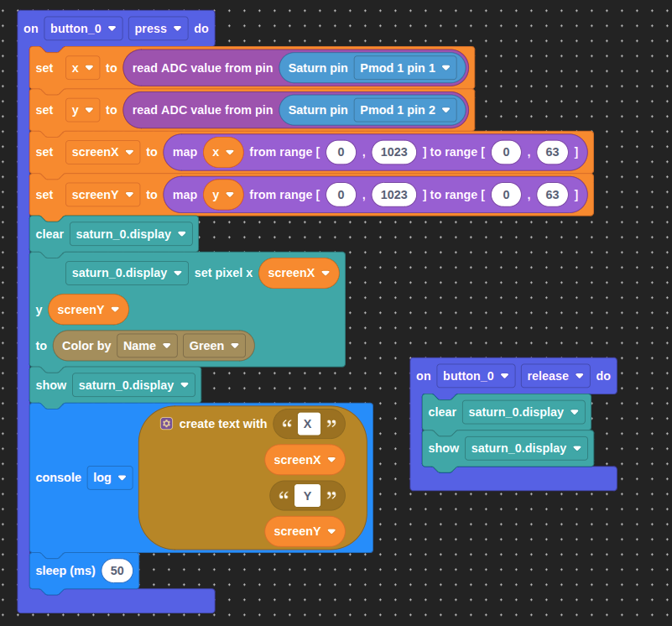The height and width of the screenshot is (626, 672).
Task: Open screenX dropdown in set pixel x
Action: click(299, 273)
